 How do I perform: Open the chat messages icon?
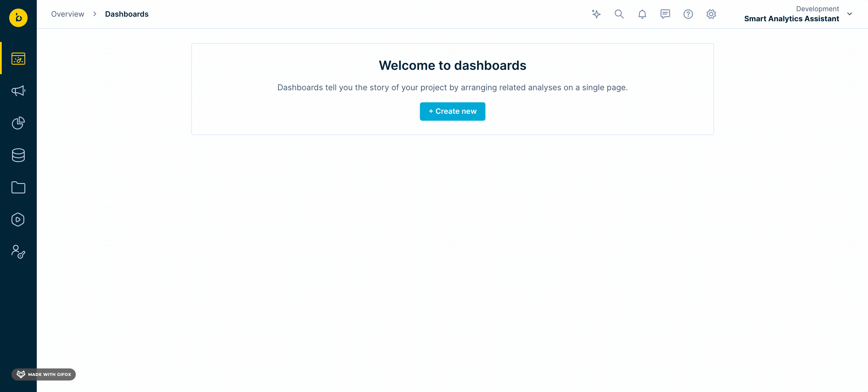coord(665,14)
